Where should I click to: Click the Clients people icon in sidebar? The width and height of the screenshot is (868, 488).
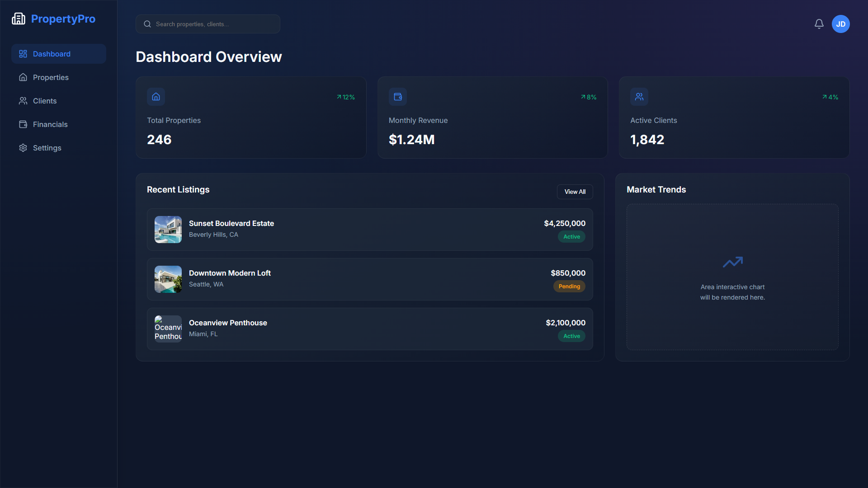coord(23,101)
